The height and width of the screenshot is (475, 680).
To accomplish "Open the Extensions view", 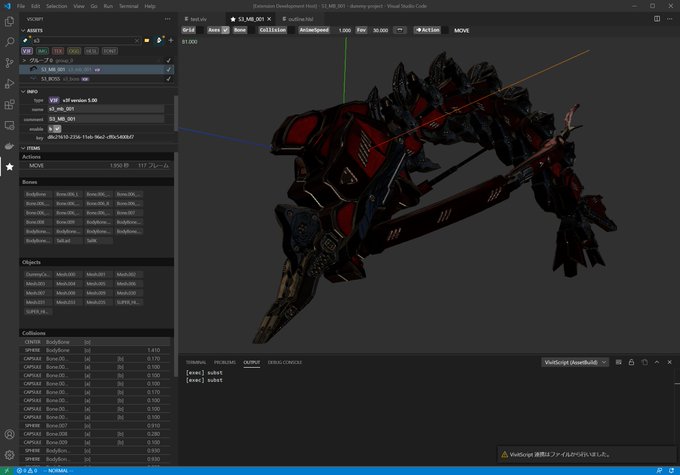I will [x=10, y=105].
